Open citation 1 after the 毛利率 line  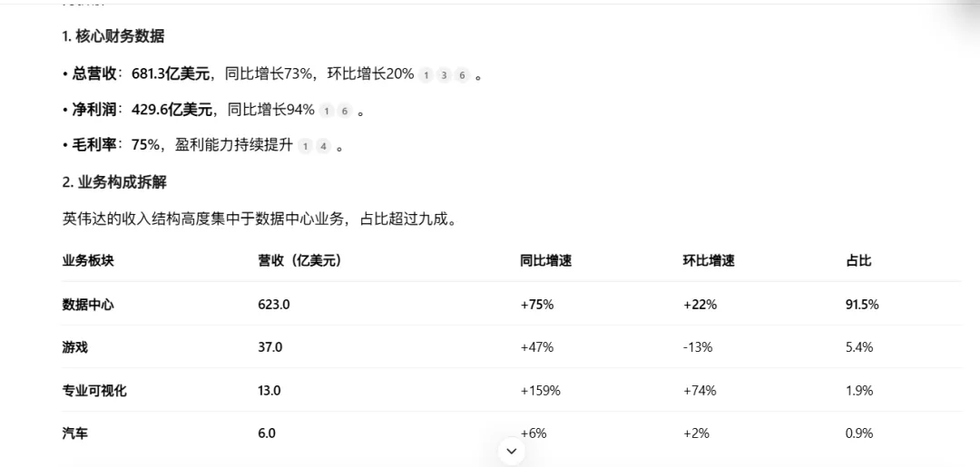coord(305,147)
